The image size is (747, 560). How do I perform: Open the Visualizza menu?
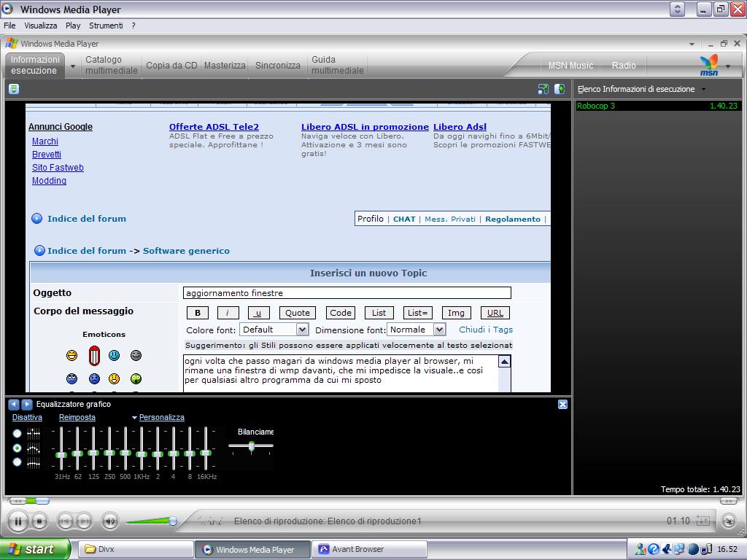[x=41, y=26]
